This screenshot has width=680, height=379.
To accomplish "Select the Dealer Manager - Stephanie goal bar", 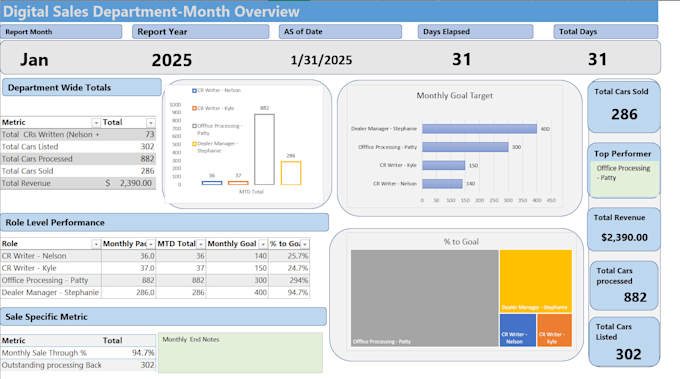I will (x=479, y=129).
